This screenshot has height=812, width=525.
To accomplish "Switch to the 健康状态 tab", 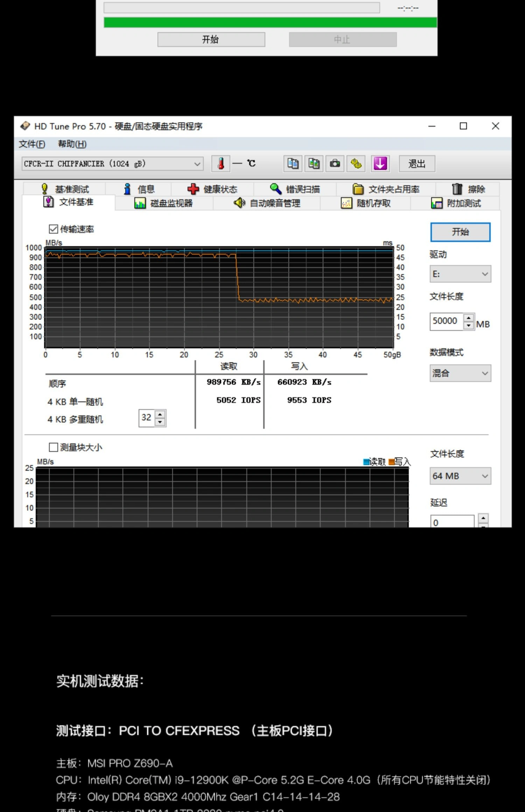I will pos(212,189).
